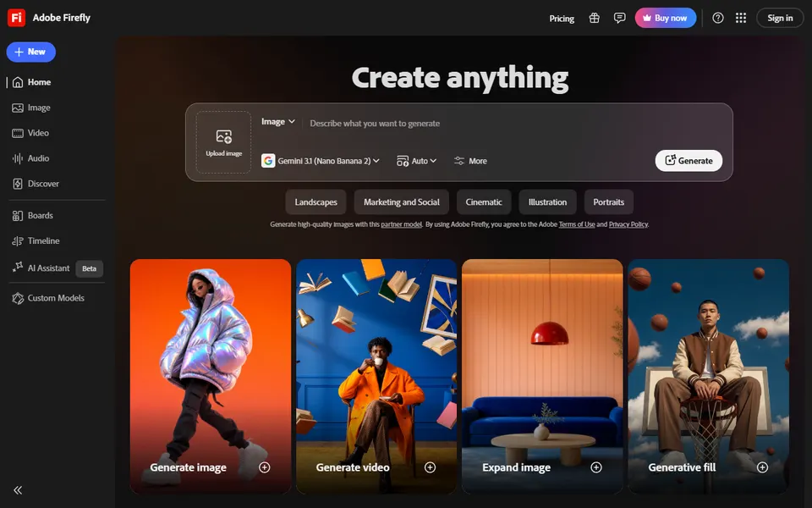
Task: Expand the Image type dropdown
Action: pos(278,121)
